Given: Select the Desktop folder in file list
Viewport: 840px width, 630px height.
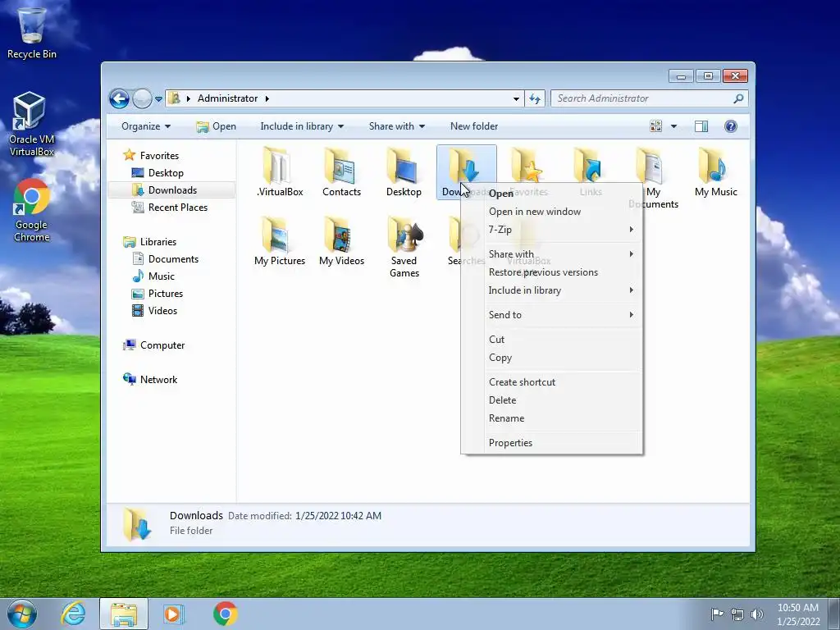Looking at the screenshot, I should [x=404, y=167].
